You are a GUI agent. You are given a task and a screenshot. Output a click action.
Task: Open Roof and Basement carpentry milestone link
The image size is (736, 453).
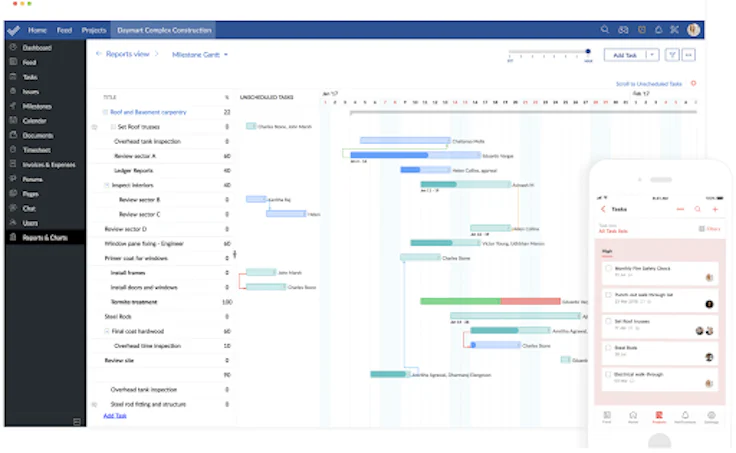point(148,112)
